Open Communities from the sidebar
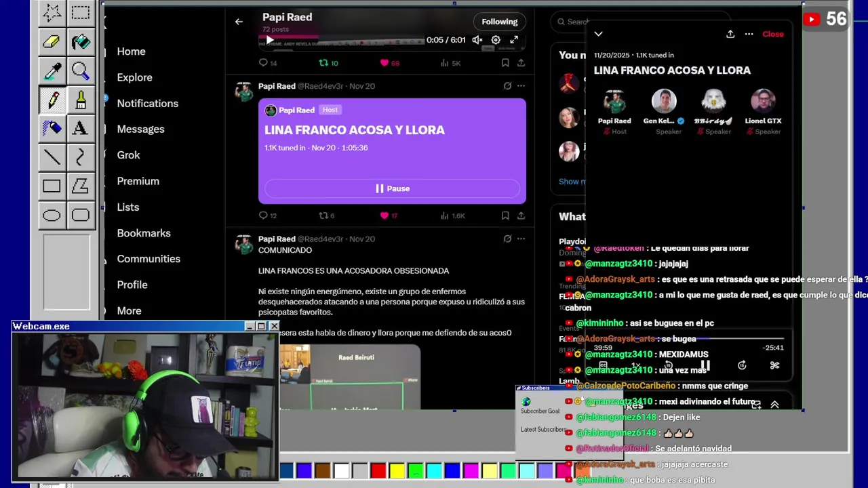The height and width of the screenshot is (488, 868). pos(149,259)
